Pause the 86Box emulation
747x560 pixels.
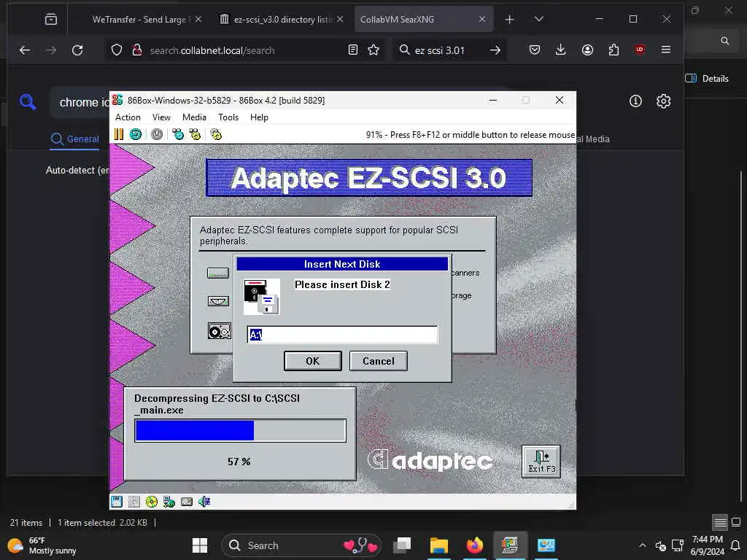click(119, 135)
